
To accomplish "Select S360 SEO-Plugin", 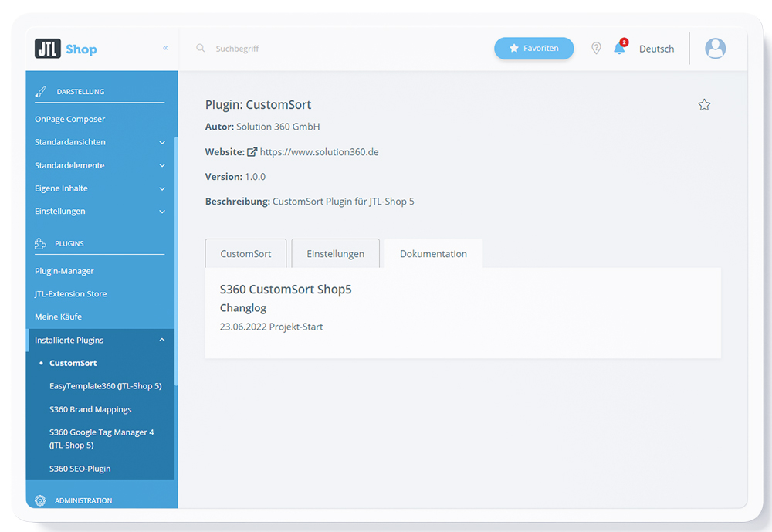I will point(80,469).
